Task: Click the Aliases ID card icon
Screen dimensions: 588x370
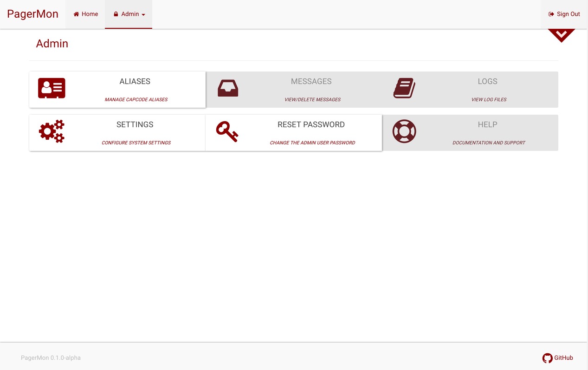Action: coord(52,88)
